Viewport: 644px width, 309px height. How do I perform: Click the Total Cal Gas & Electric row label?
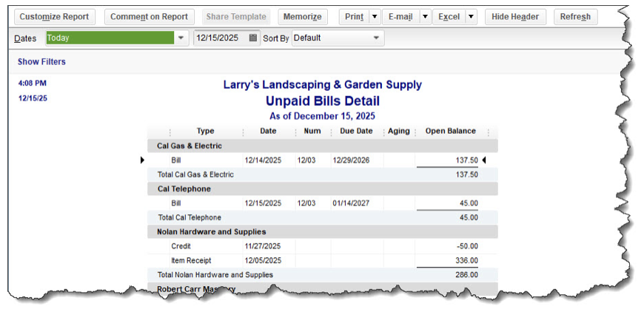click(x=195, y=174)
